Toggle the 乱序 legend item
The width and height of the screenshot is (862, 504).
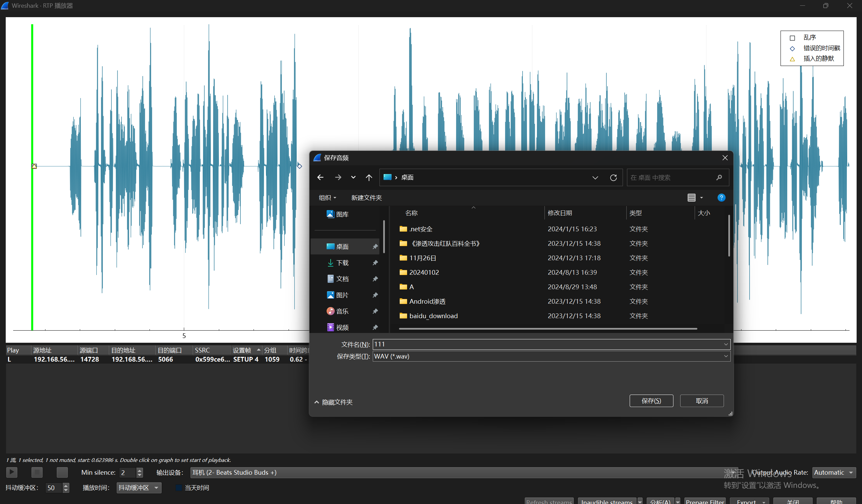coord(792,38)
